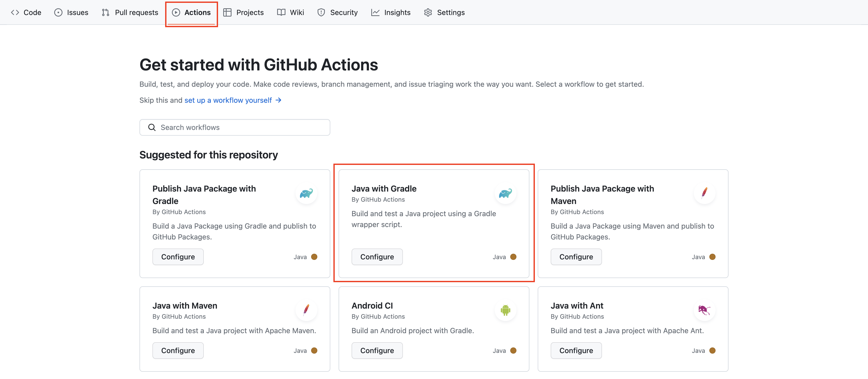Open set up a workflow yourself link

click(x=228, y=100)
